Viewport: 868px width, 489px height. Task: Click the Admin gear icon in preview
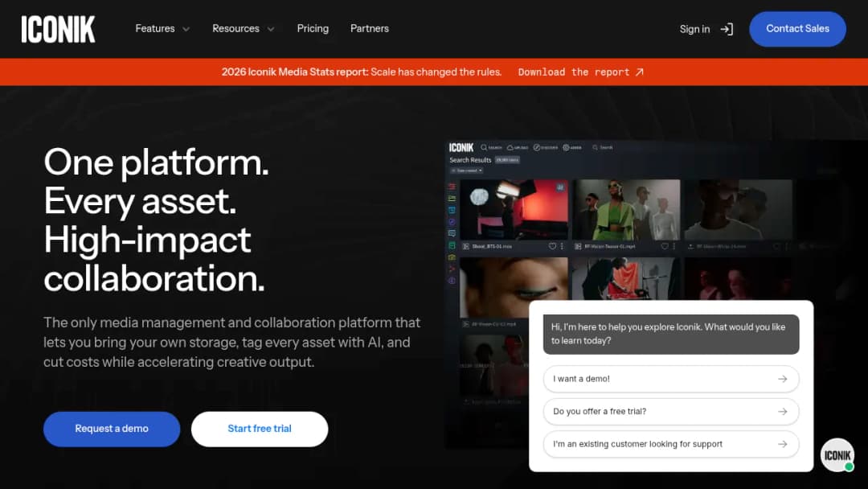(x=567, y=147)
